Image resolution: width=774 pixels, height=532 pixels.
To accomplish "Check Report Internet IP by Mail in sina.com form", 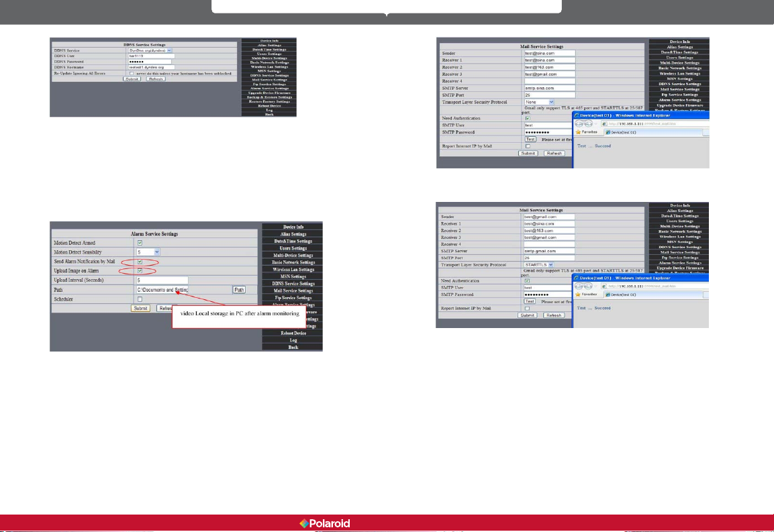I will pyautogui.click(x=528, y=146).
